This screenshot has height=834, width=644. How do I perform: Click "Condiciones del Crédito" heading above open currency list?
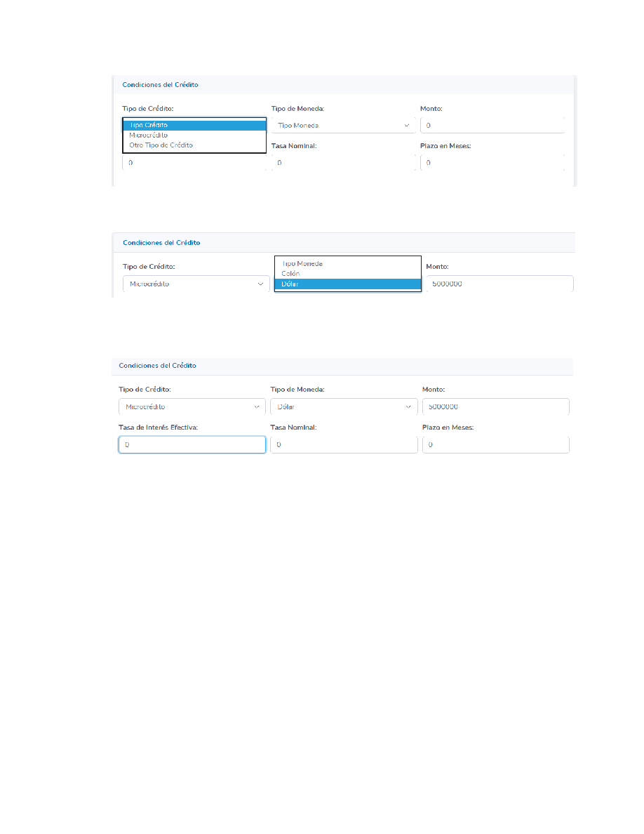161,242
